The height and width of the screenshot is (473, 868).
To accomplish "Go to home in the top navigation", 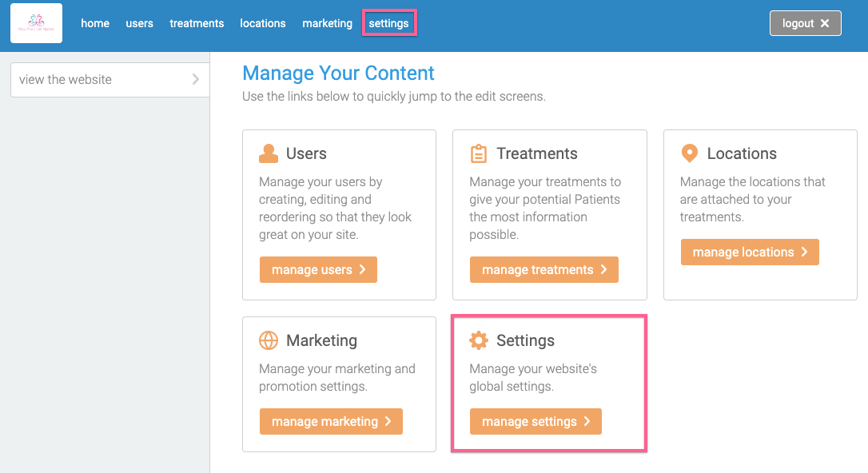I will click(x=95, y=23).
